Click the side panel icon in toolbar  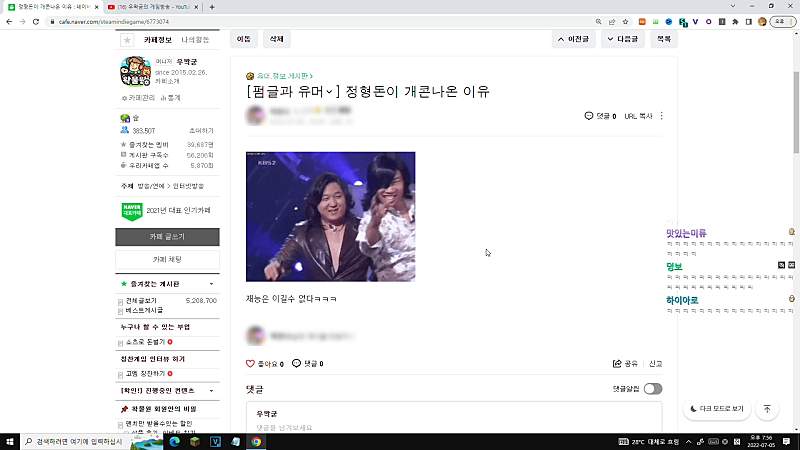748,22
